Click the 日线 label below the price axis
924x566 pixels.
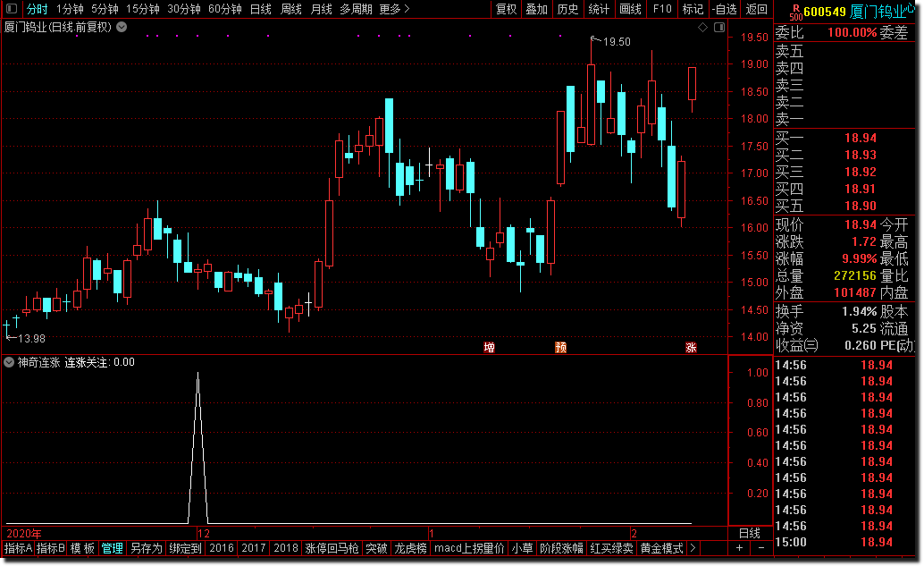750,533
